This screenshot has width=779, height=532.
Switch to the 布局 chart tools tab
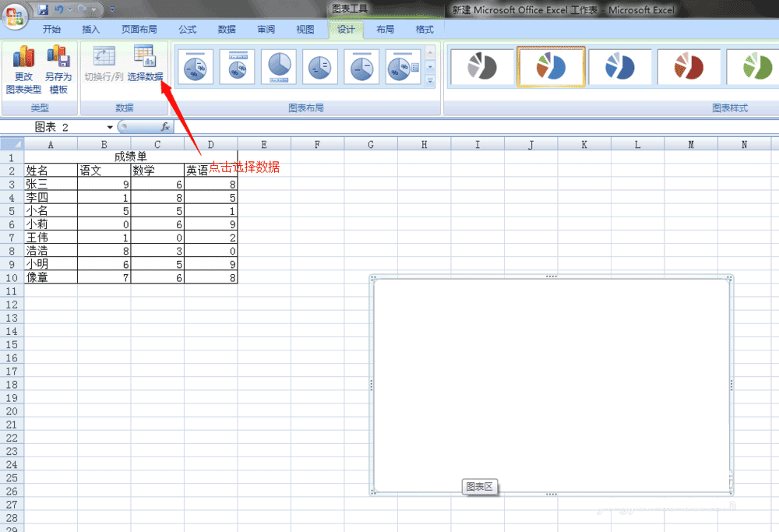tap(385, 30)
